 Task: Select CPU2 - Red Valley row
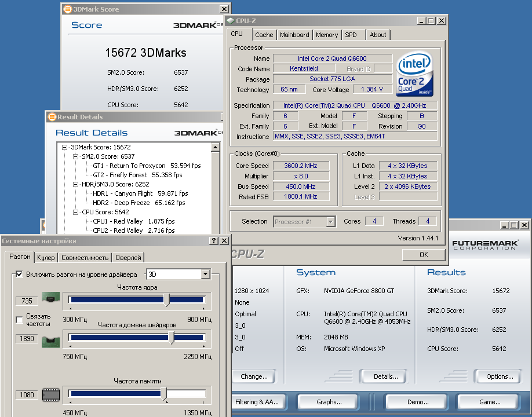click(134, 231)
